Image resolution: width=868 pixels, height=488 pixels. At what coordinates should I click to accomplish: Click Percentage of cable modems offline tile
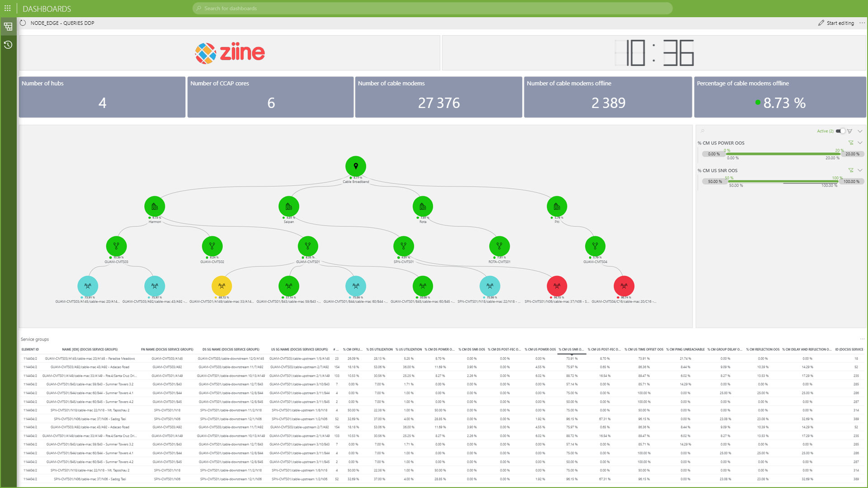tap(780, 97)
